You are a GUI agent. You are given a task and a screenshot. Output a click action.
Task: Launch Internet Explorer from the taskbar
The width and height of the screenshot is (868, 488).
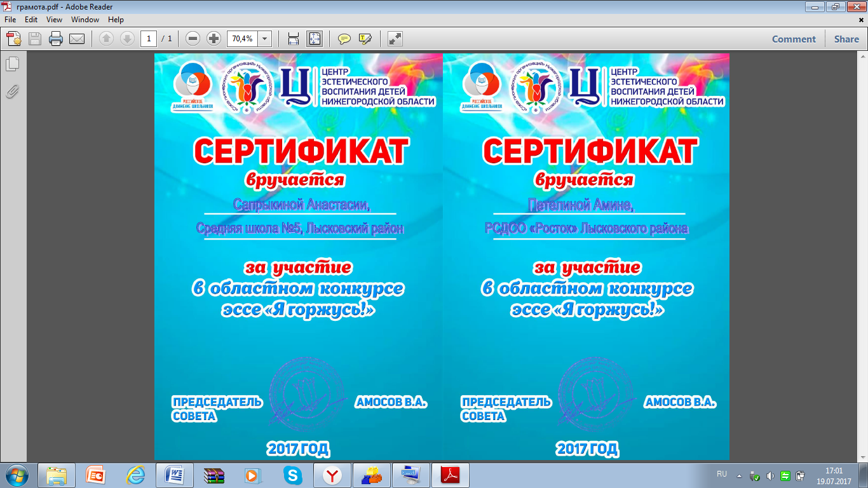click(135, 475)
